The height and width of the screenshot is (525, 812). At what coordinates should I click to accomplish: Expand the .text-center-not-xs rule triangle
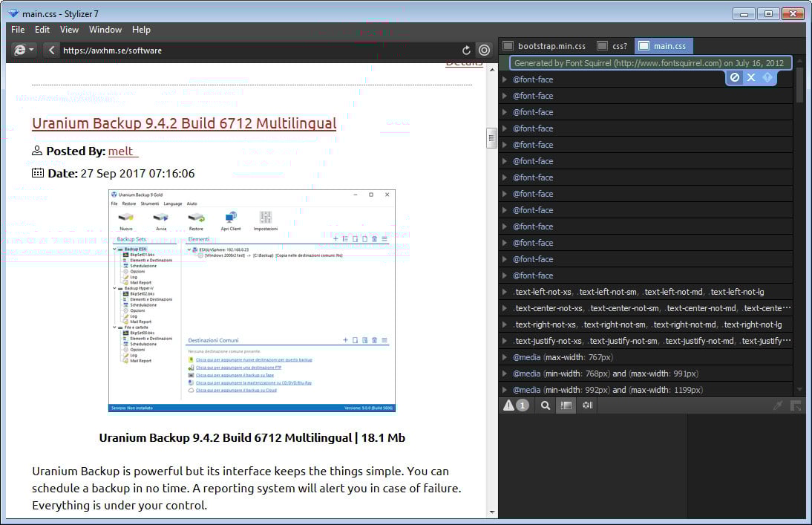[x=505, y=308]
